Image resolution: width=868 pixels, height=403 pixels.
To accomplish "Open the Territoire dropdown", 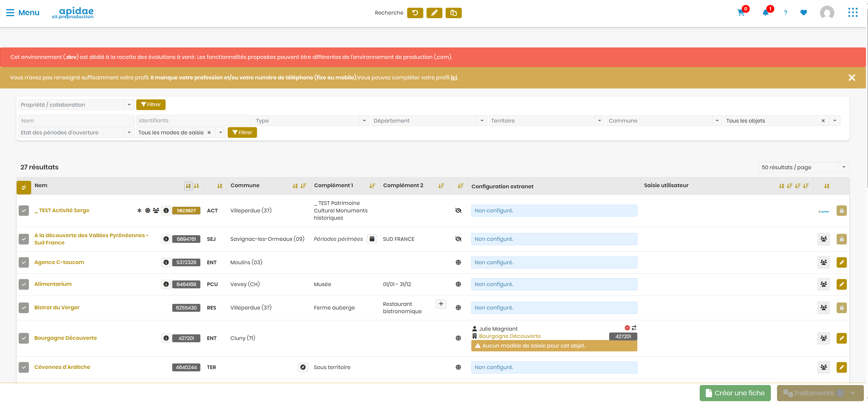I will pyautogui.click(x=547, y=121).
